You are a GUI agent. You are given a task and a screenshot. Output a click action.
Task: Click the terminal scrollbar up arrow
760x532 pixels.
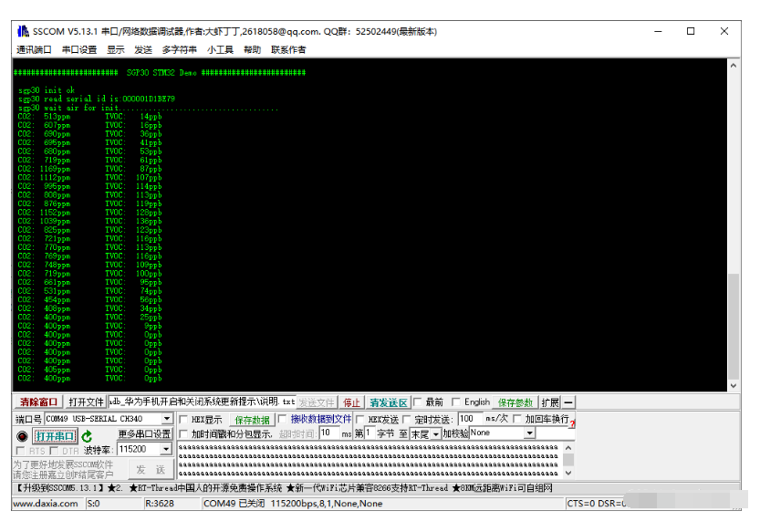coord(734,66)
